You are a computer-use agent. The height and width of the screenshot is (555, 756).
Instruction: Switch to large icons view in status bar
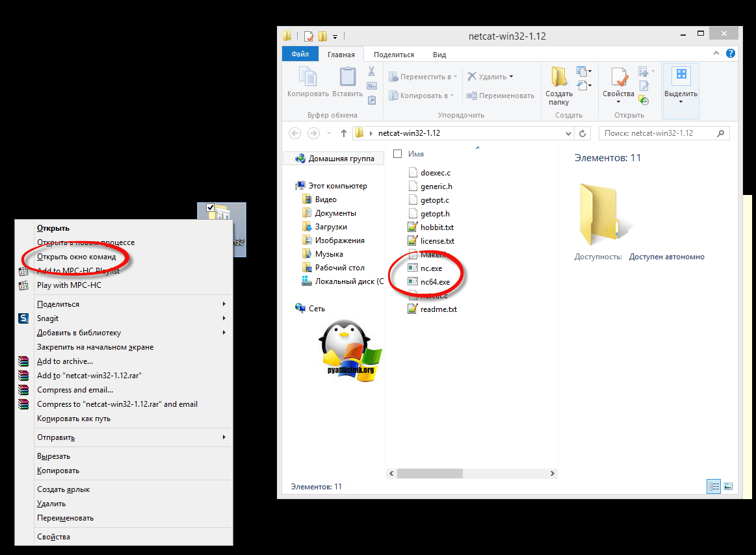pyautogui.click(x=728, y=487)
